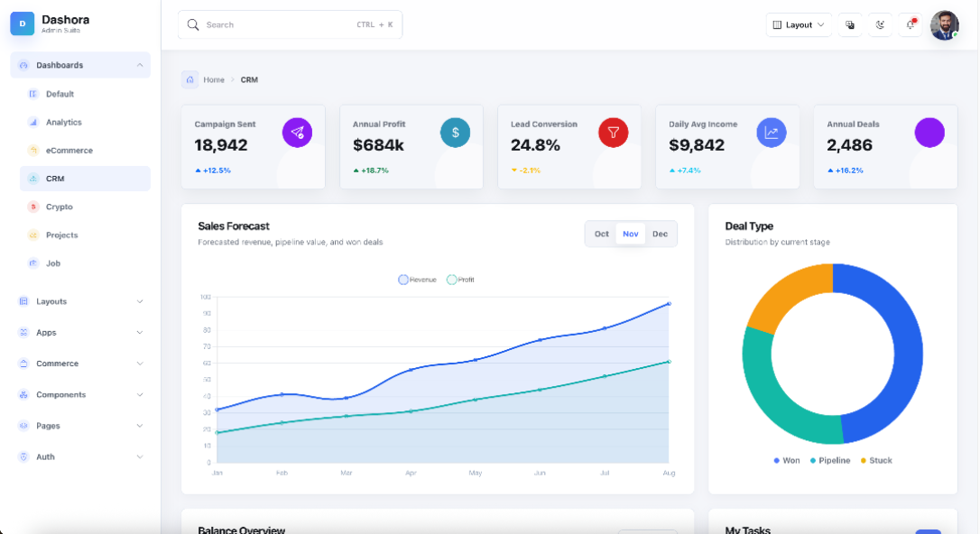Toggle Won in Deal Type legend
Image resolution: width=980 pixels, height=534 pixels.
pyautogui.click(x=787, y=460)
